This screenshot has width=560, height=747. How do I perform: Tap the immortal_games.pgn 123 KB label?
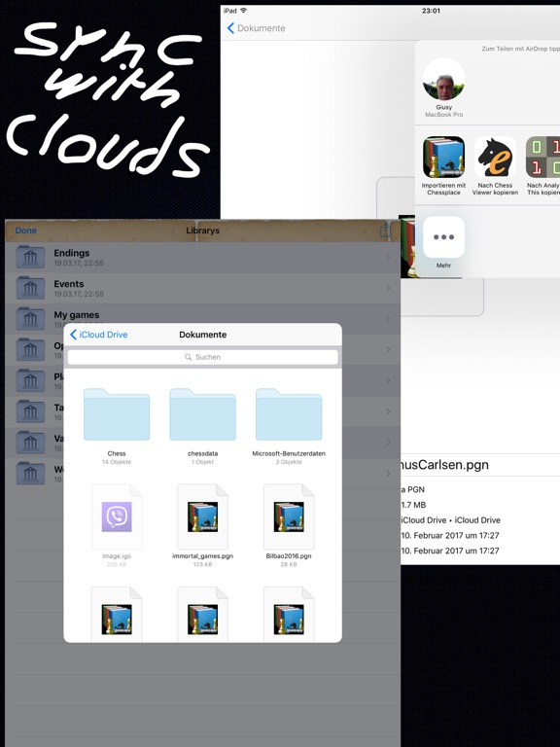(203, 564)
